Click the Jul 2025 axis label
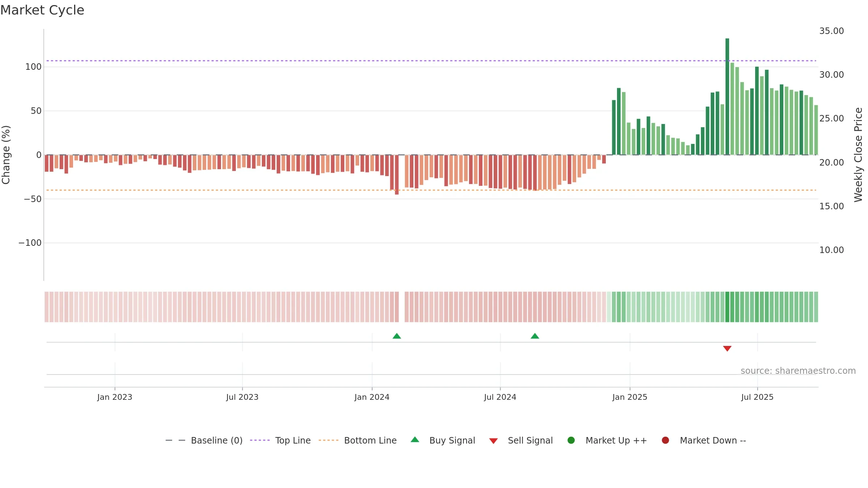Viewport: 868px width, 488px height. pyautogui.click(x=757, y=397)
